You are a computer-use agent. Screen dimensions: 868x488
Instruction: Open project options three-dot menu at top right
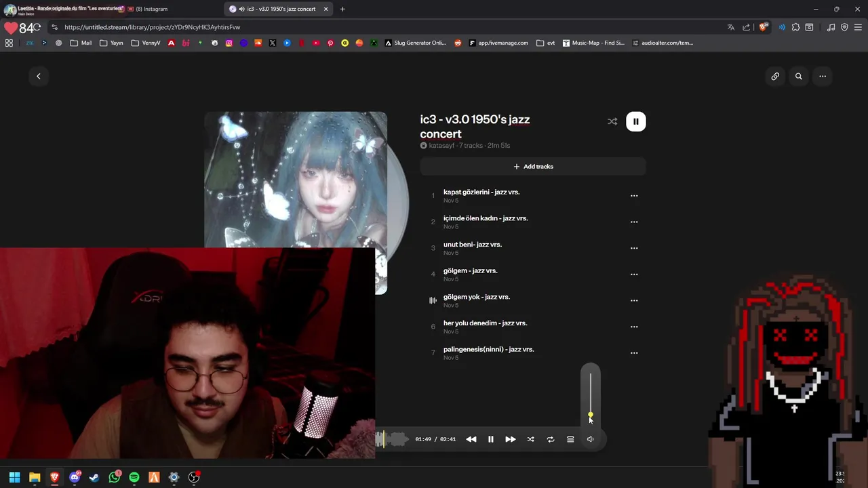coord(823,76)
